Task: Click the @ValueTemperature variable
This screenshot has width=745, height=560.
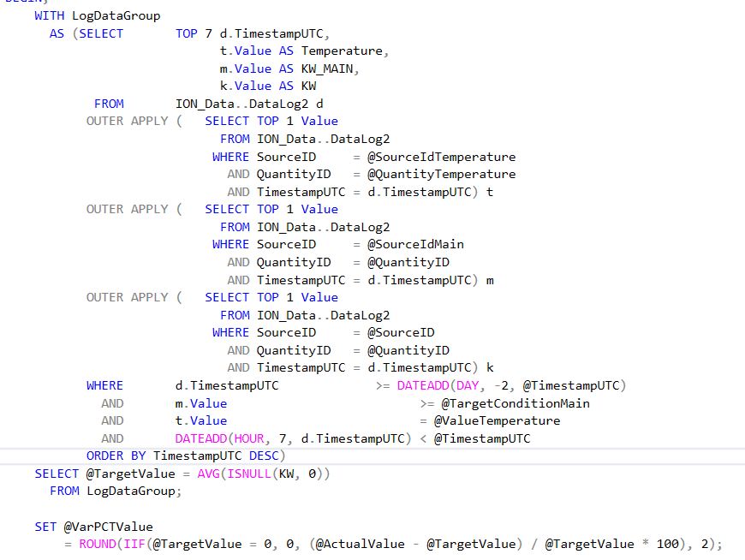Action: tap(497, 420)
